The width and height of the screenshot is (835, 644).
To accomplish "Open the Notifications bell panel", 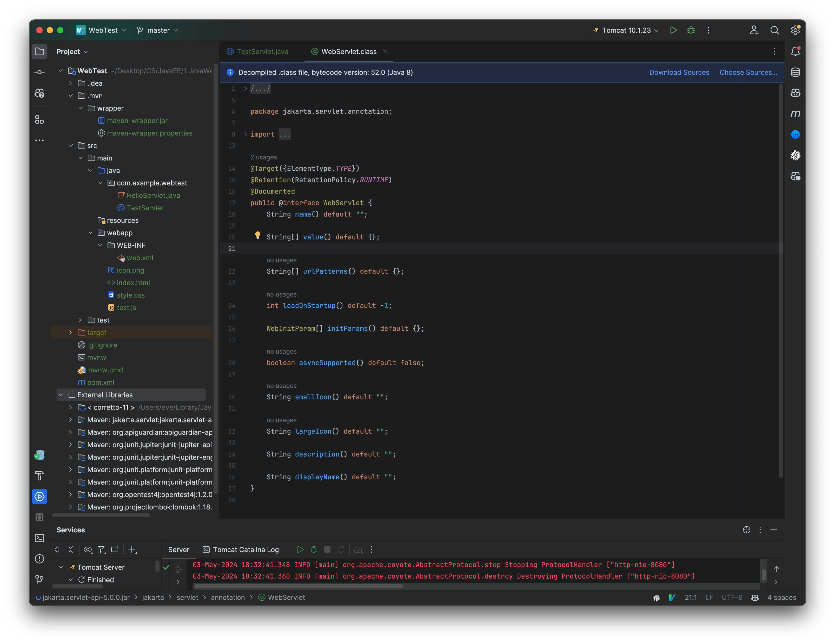I will 795,51.
